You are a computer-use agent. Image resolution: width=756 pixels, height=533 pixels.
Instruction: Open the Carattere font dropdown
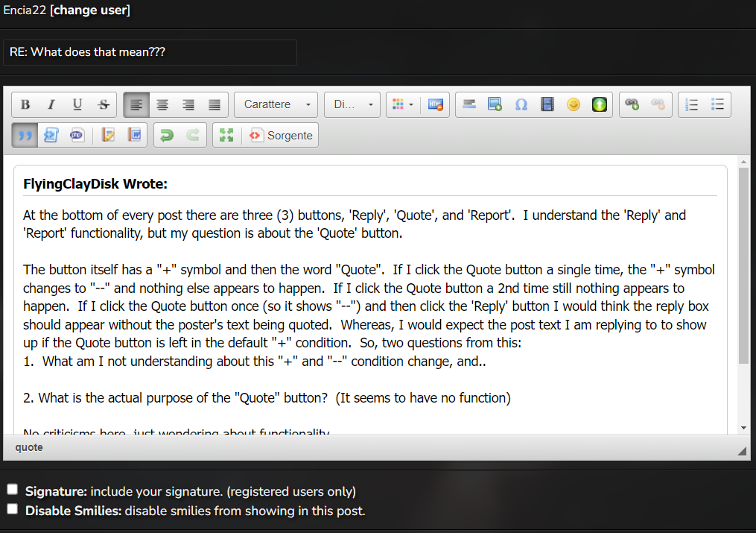click(276, 104)
